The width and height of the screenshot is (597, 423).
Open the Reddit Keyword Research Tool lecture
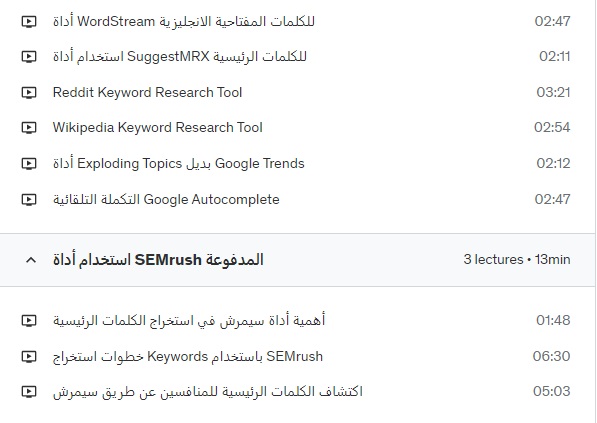(147, 93)
